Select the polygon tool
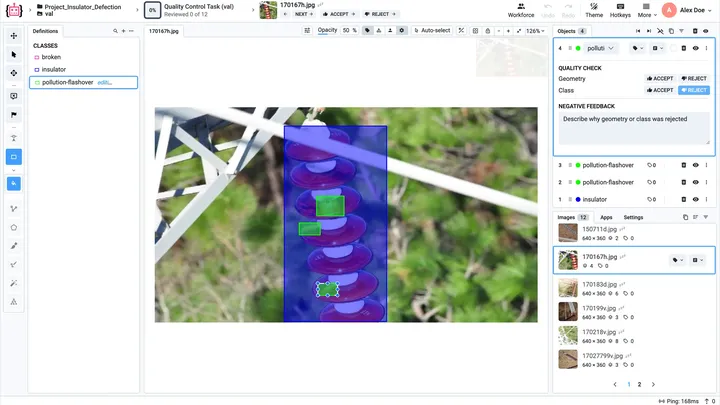This screenshot has width=720, height=405. pyautogui.click(x=14, y=227)
